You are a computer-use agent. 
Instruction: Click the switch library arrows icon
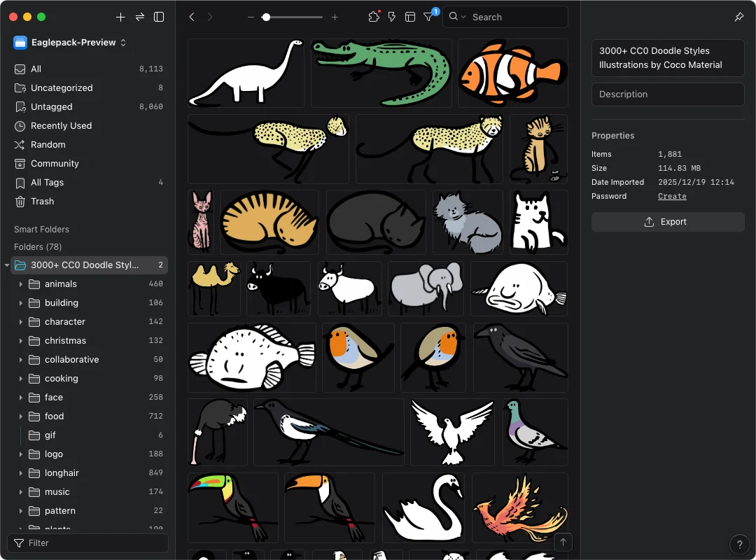[140, 17]
